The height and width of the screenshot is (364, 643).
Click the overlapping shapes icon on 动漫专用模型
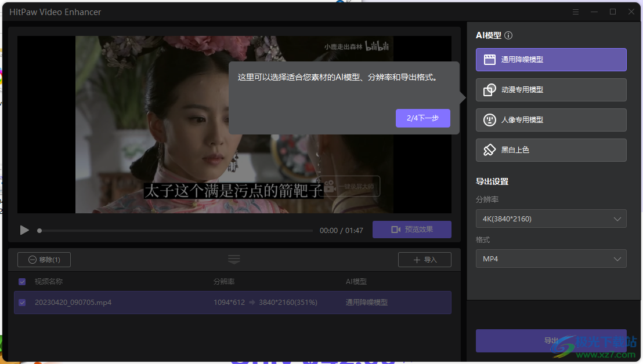coord(490,90)
